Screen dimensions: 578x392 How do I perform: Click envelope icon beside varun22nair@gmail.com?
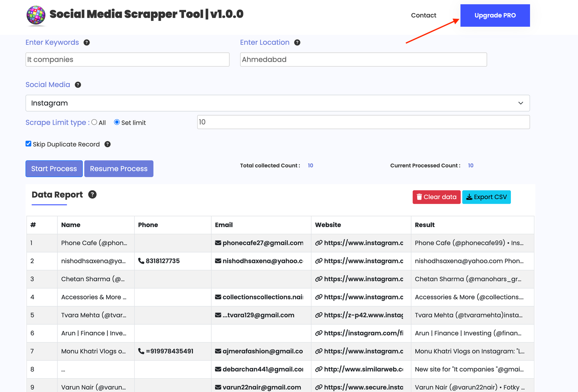218,387
